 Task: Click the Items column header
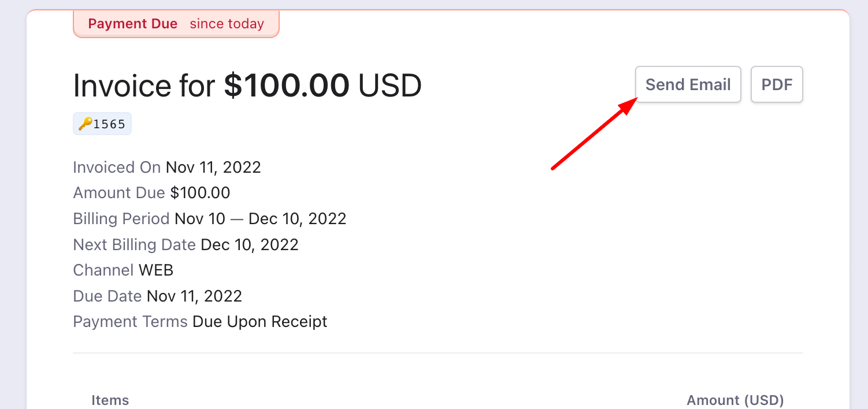110,400
